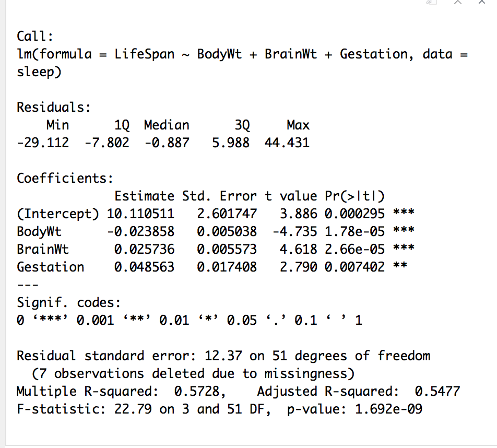497x448 pixels.
Task: Click the 'Coefficients:' heading
Action: tap(65, 179)
